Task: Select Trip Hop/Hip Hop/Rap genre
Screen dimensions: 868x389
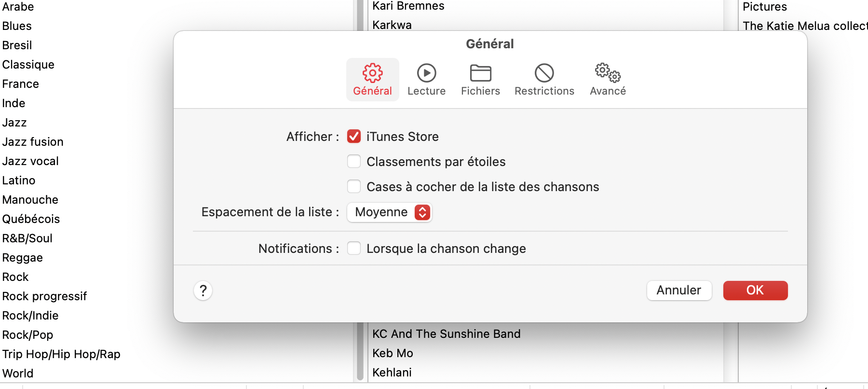Action: tap(61, 354)
